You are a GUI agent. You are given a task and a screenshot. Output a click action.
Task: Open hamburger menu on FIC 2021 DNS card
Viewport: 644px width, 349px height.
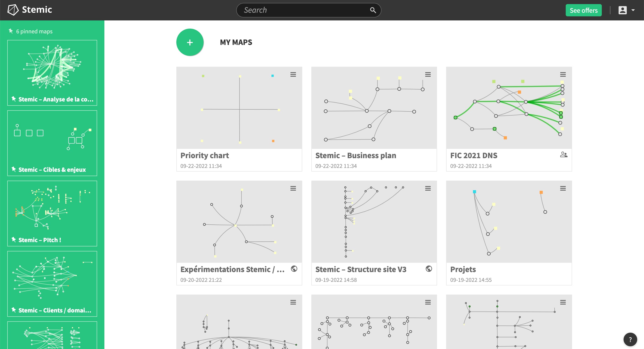(x=563, y=74)
